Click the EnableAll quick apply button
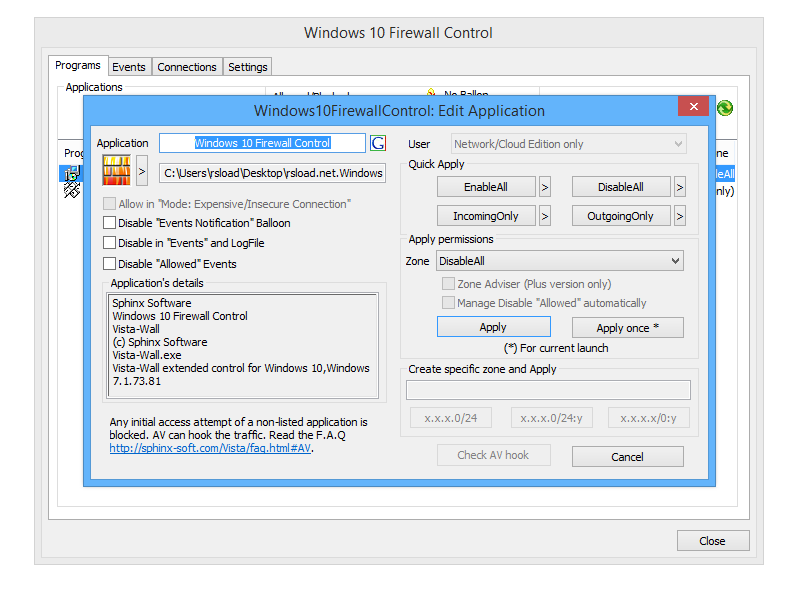The height and width of the screenshot is (604, 796). [x=486, y=187]
